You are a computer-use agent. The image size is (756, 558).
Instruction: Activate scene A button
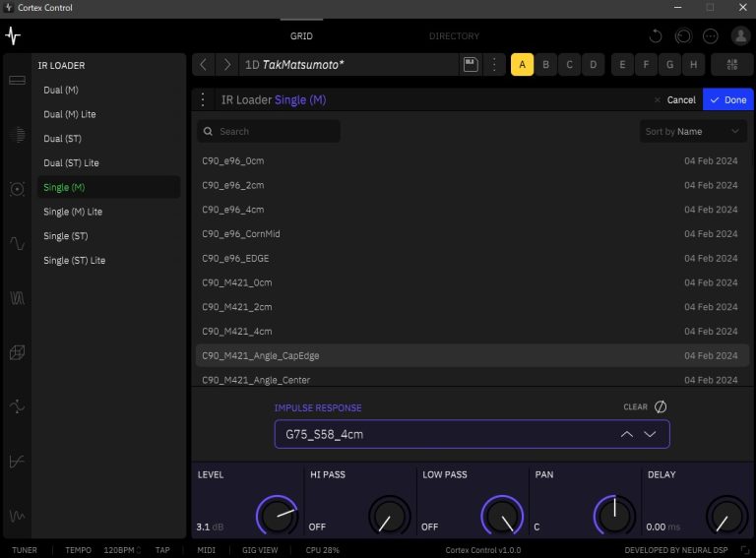click(x=522, y=65)
